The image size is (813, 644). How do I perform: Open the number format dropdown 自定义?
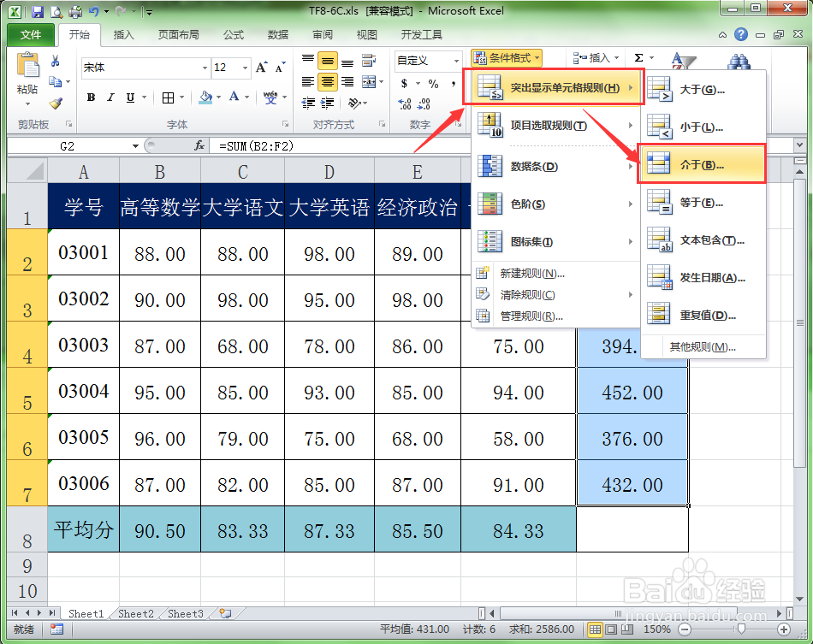(x=456, y=61)
